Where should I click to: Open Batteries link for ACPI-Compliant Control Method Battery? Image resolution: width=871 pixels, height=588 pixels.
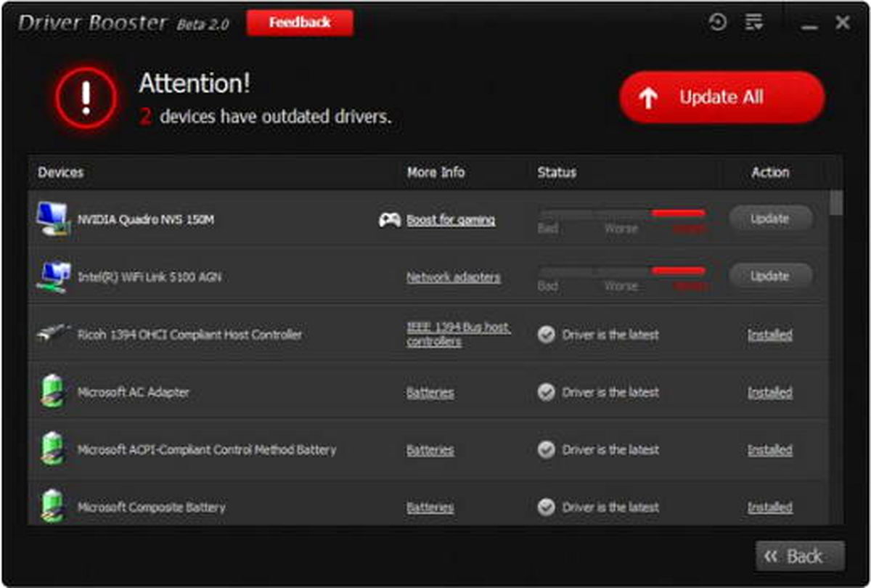click(x=430, y=449)
